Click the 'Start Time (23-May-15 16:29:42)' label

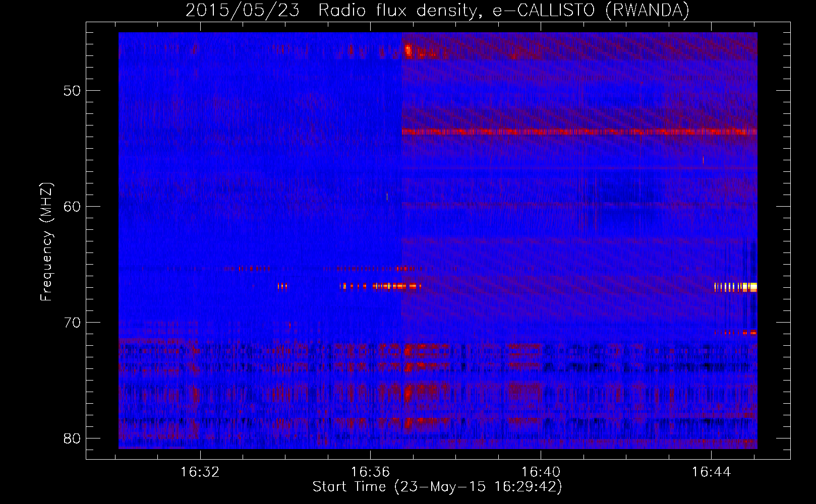(x=437, y=487)
